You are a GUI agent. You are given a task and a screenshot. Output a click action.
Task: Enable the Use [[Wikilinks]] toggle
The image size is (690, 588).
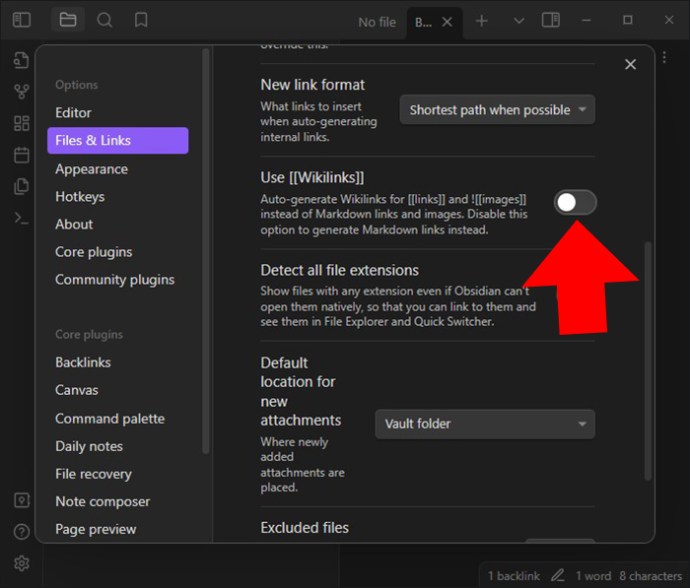(575, 203)
